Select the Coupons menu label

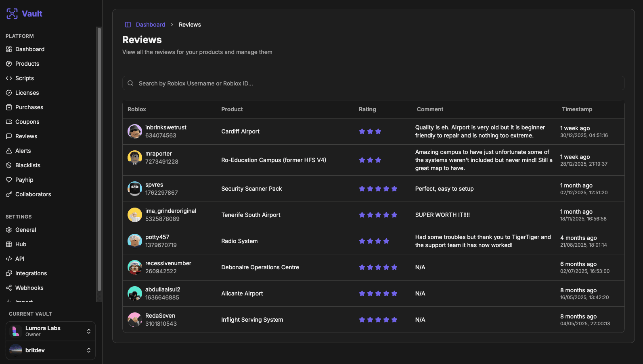[27, 122]
